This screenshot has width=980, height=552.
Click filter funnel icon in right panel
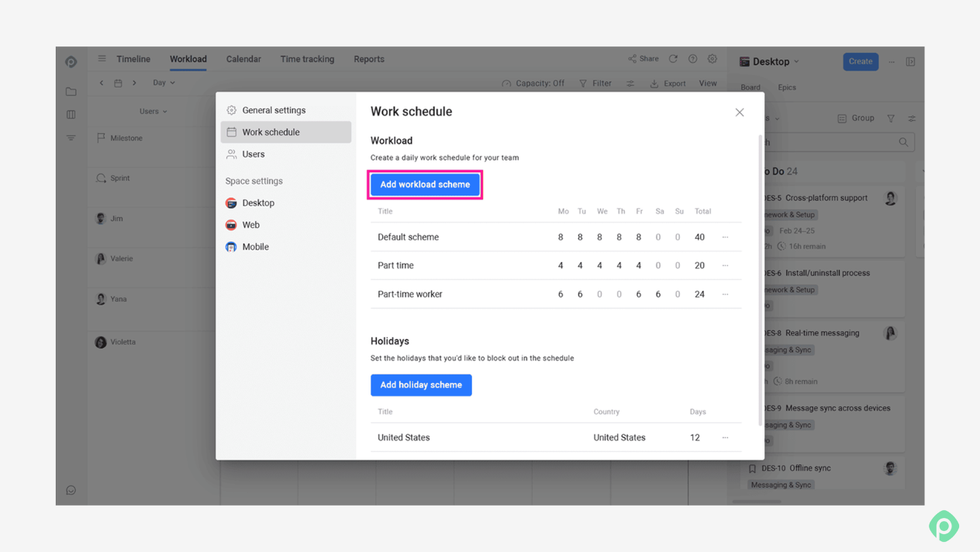tap(891, 119)
